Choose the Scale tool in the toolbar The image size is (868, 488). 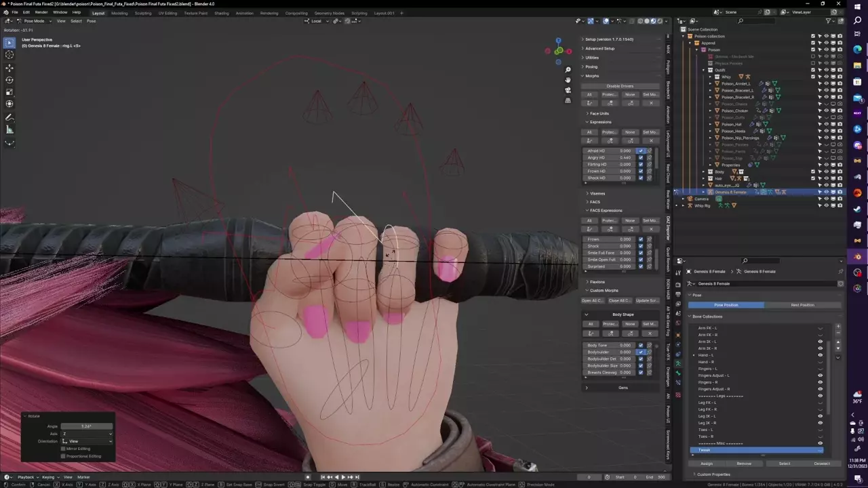tap(9, 92)
